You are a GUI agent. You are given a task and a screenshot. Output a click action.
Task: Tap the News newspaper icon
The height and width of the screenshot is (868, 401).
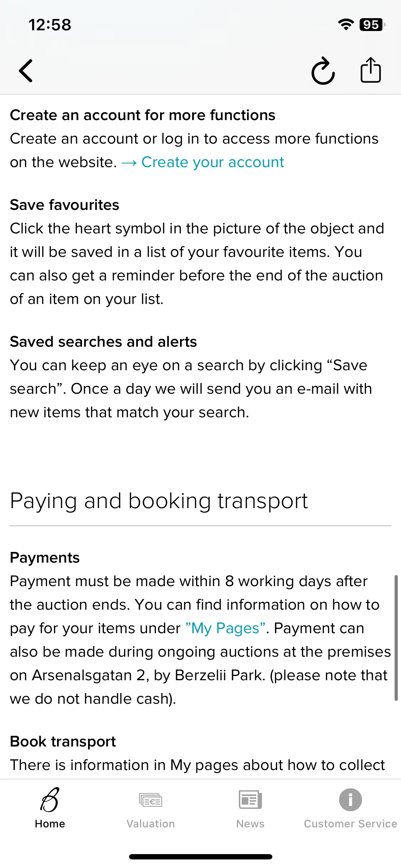click(x=250, y=800)
